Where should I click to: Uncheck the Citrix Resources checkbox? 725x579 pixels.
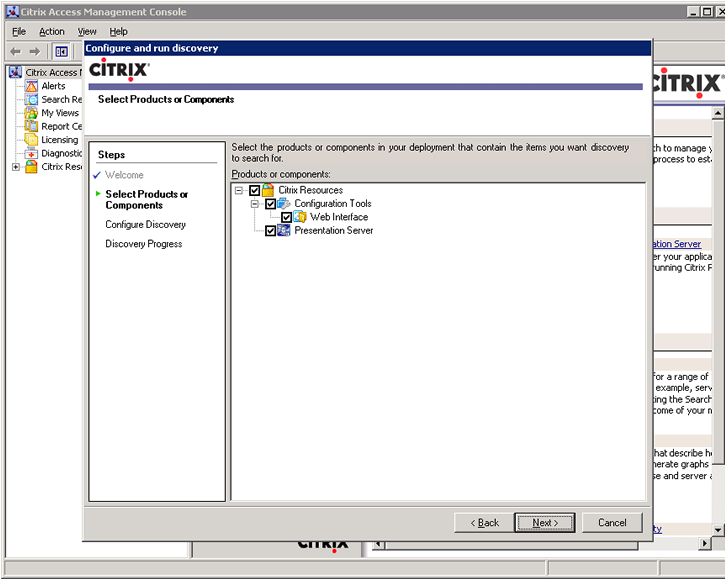pyautogui.click(x=254, y=190)
